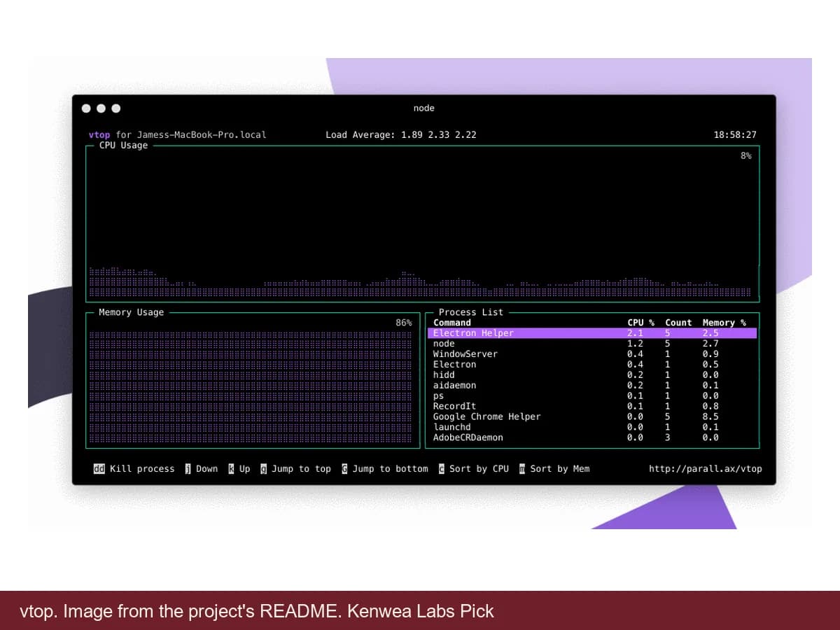The width and height of the screenshot is (840, 630).
Task: Click the middle minimize window button
Action: click(x=101, y=108)
